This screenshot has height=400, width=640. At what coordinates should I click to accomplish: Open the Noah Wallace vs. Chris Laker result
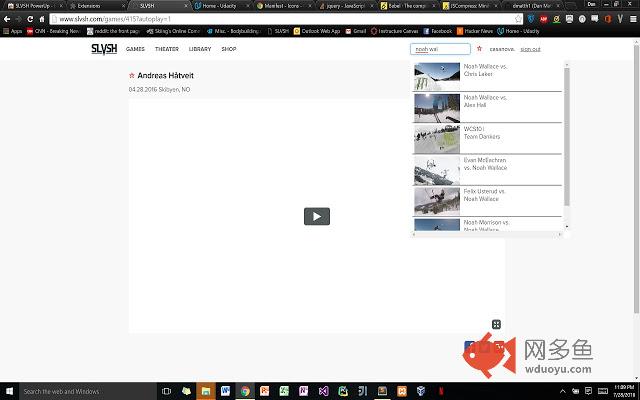(488, 77)
